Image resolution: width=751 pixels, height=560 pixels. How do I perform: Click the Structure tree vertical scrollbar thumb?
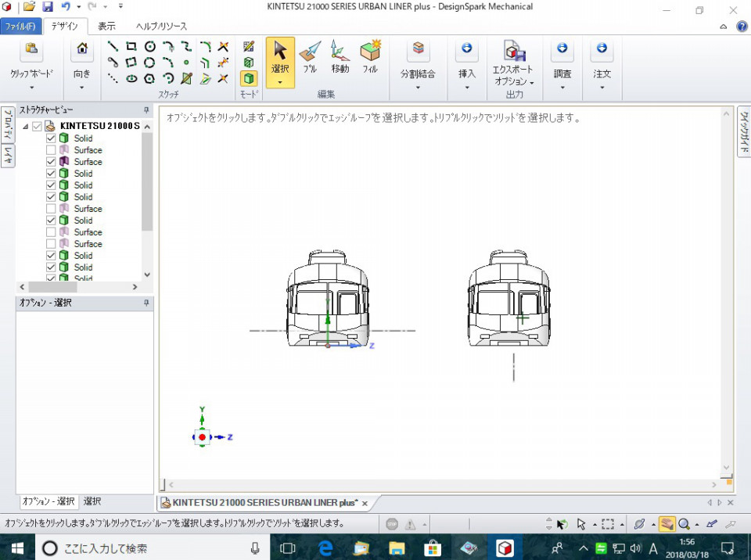click(147, 182)
